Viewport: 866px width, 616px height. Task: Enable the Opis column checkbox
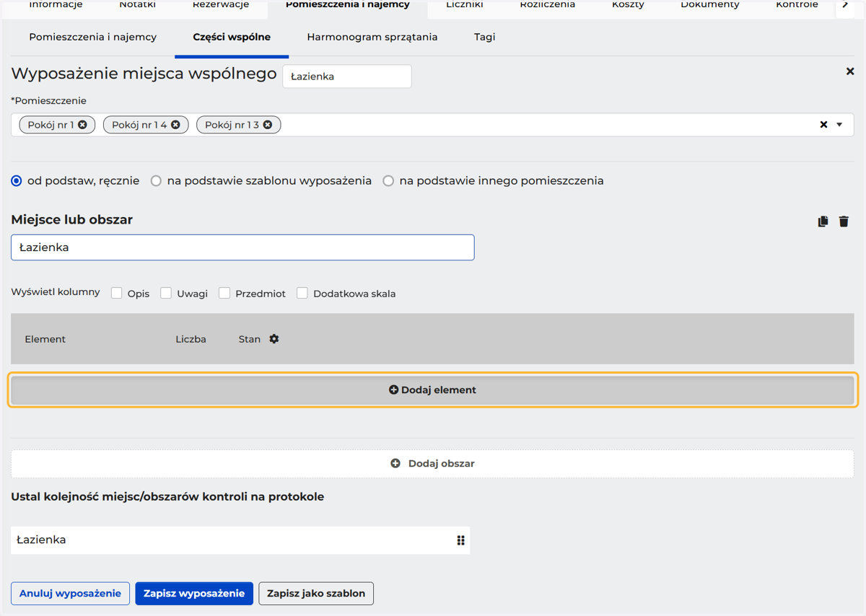pyautogui.click(x=117, y=293)
